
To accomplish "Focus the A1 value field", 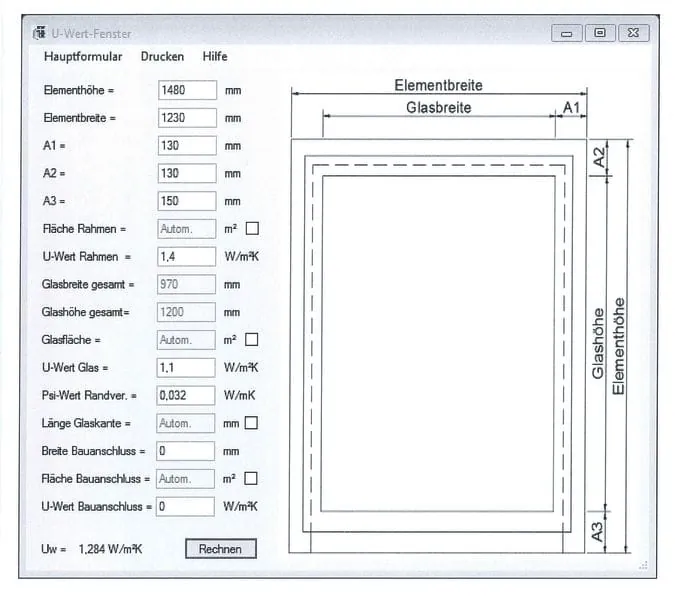I will coord(186,146).
